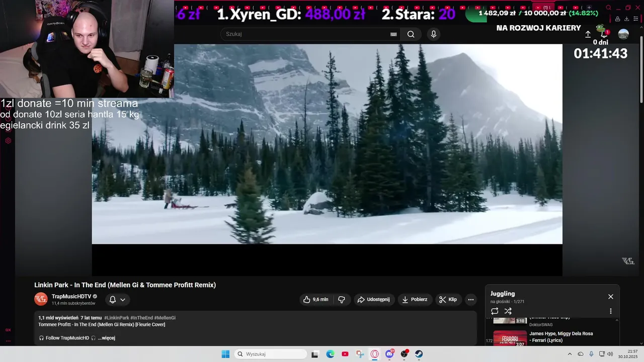Close the Juggling playlist panel
The width and height of the screenshot is (644, 362).
coord(611,297)
